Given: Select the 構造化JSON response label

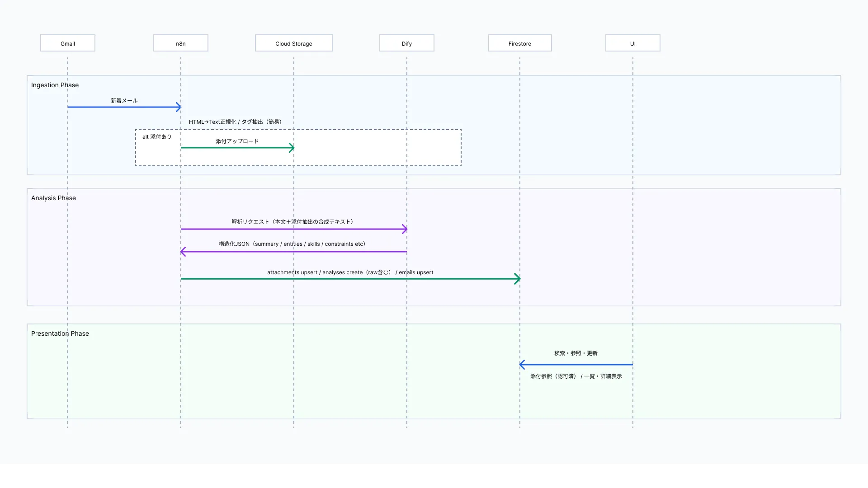Looking at the screenshot, I should click(292, 244).
